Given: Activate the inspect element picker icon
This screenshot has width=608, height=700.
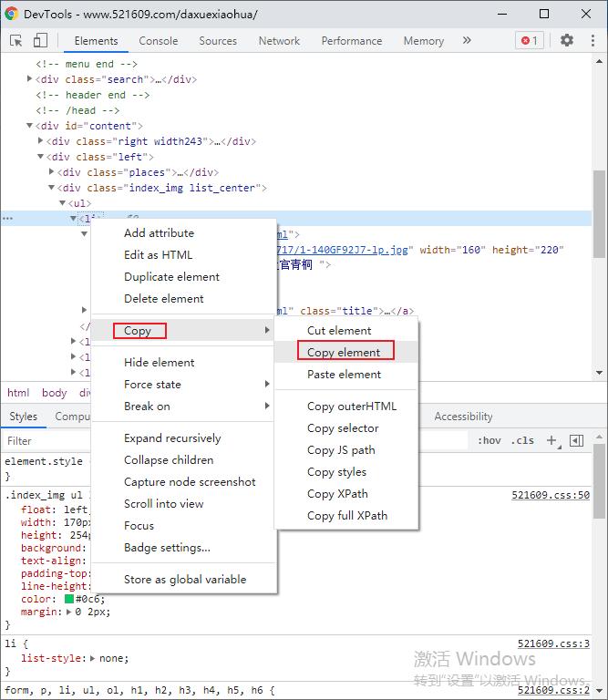Looking at the screenshot, I should coord(16,41).
